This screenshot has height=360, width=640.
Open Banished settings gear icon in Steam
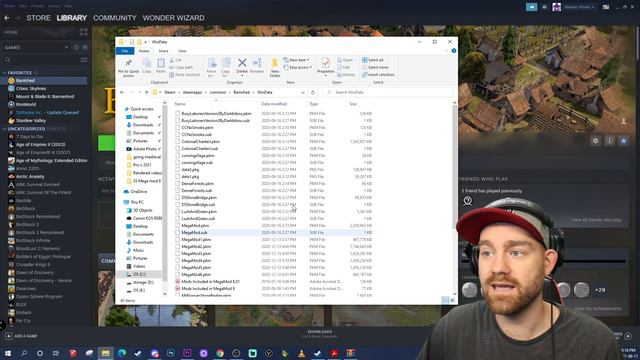click(x=596, y=141)
